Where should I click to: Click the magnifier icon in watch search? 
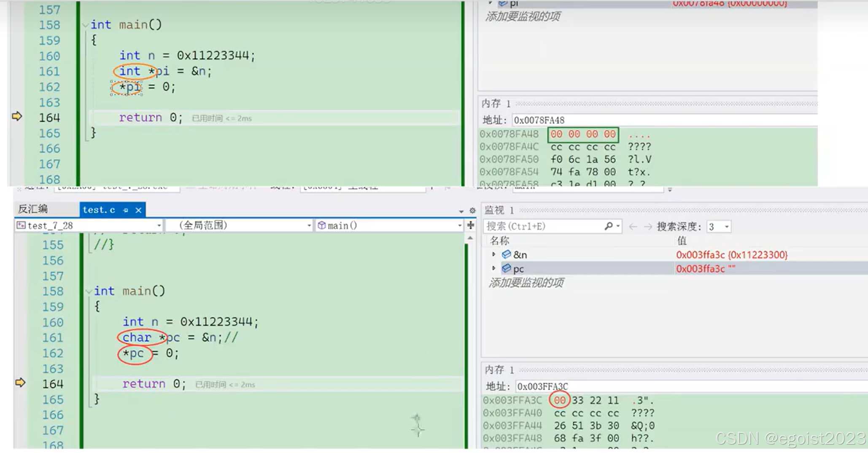point(609,226)
